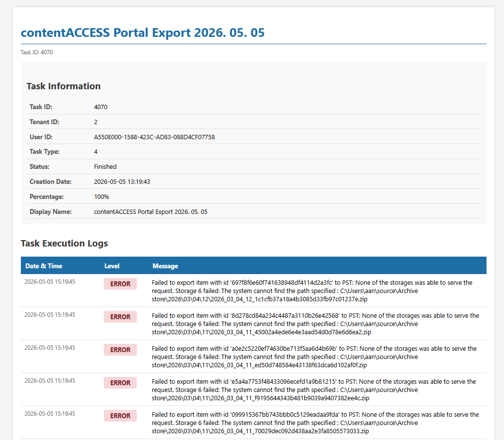This screenshot has width=504, height=440.
Task: Select User ID value A550E000-1588-423C-AD83-088D4CF07758
Action: tap(154, 137)
